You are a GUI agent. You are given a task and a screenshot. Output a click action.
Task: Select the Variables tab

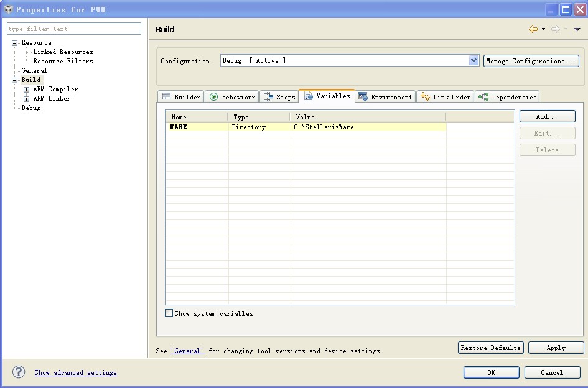327,96
